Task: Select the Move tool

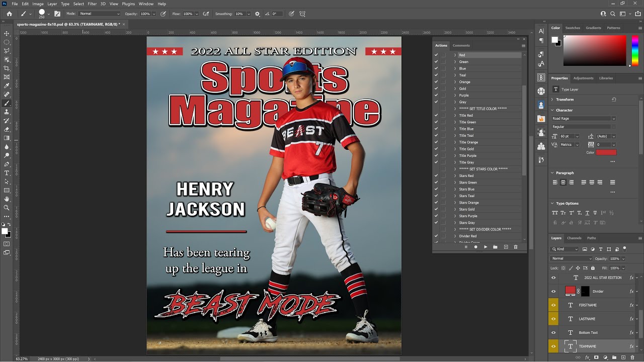Action: pyautogui.click(x=7, y=34)
